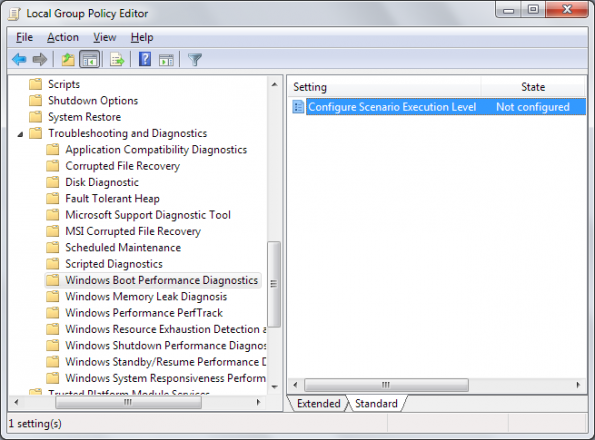Select Windows Shutdown Performance Diagnostics item
Viewport: 595px width, 440px height.
[x=165, y=345]
